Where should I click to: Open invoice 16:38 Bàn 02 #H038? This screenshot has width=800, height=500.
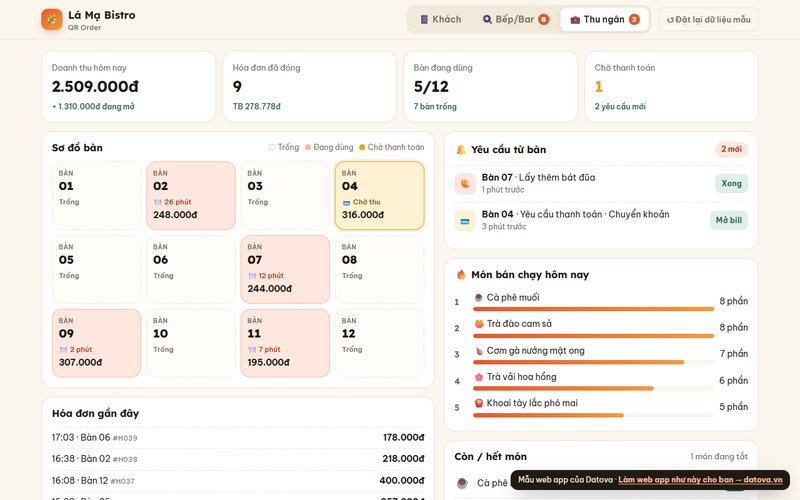pos(238,459)
